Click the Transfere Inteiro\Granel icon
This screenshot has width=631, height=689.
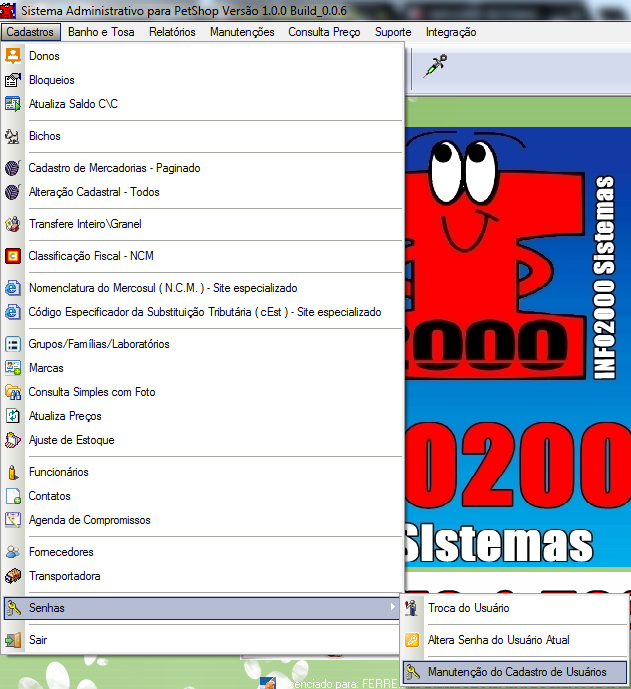pyautogui.click(x=13, y=224)
